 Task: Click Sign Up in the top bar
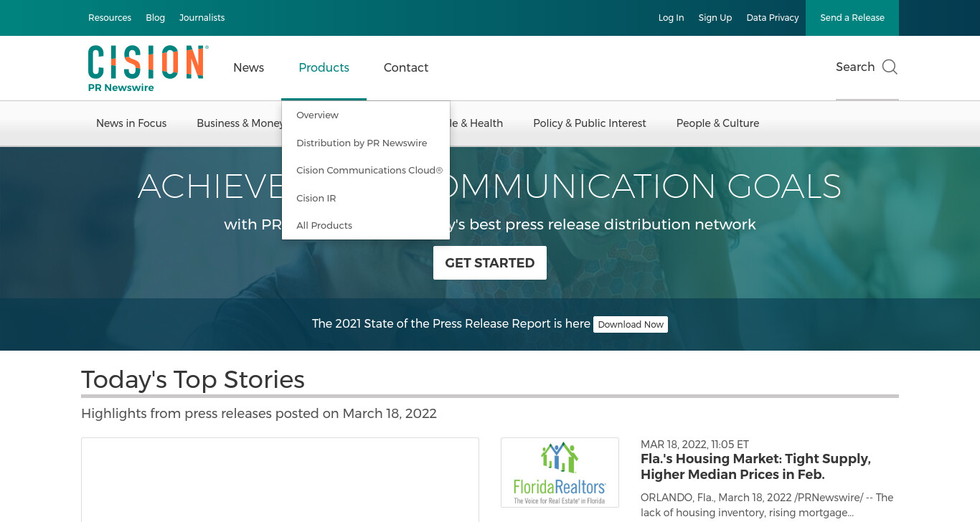pos(715,18)
